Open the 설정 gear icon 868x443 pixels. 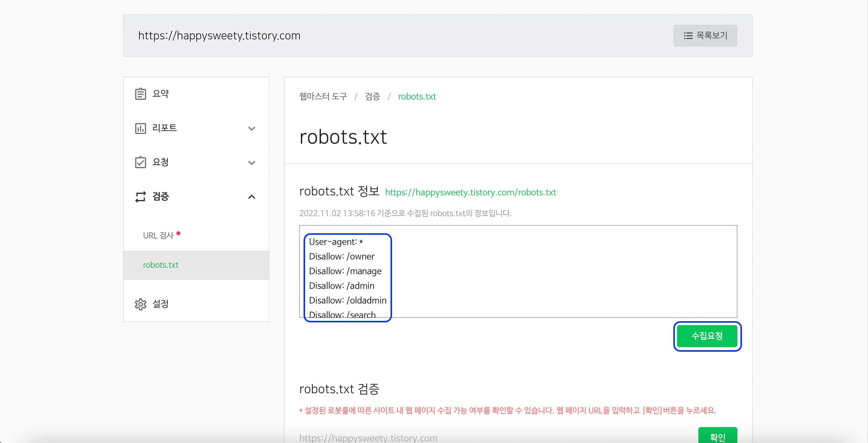pyautogui.click(x=141, y=304)
